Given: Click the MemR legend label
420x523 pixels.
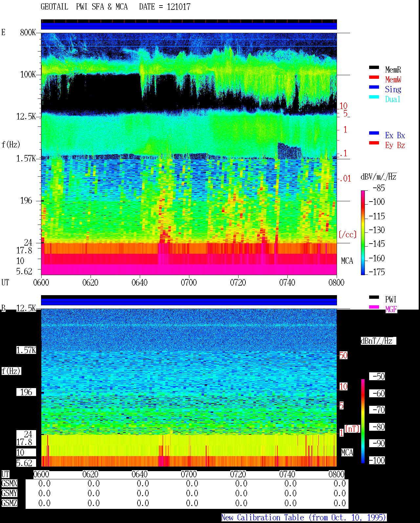Looking at the screenshot, I should pos(393,70).
